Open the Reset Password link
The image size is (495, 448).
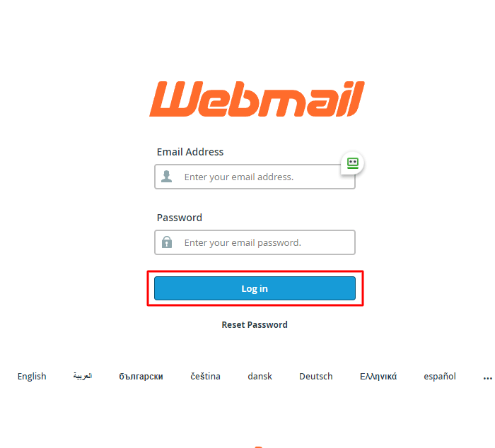(x=255, y=324)
